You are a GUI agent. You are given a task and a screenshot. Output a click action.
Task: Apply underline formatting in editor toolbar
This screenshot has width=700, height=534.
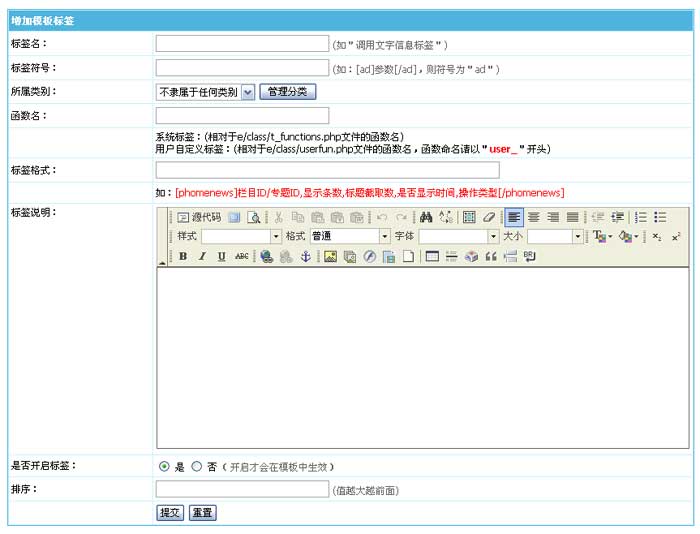[x=221, y=257]
